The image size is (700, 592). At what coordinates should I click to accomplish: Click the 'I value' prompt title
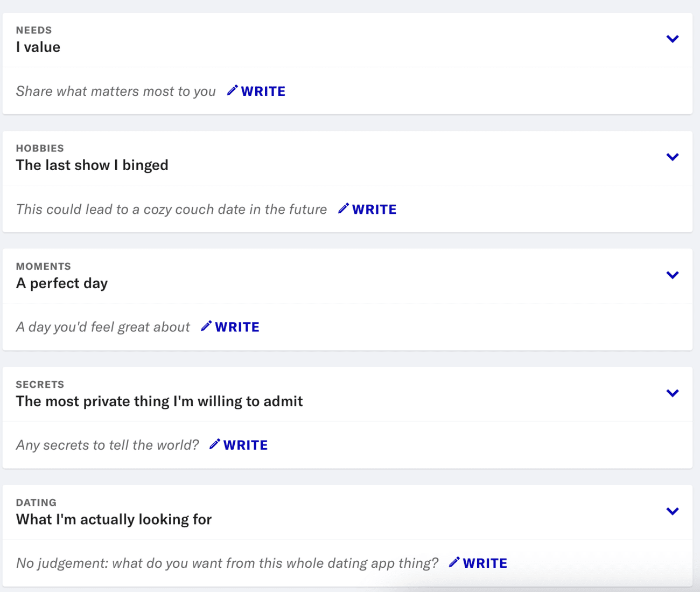coord(38,47)
